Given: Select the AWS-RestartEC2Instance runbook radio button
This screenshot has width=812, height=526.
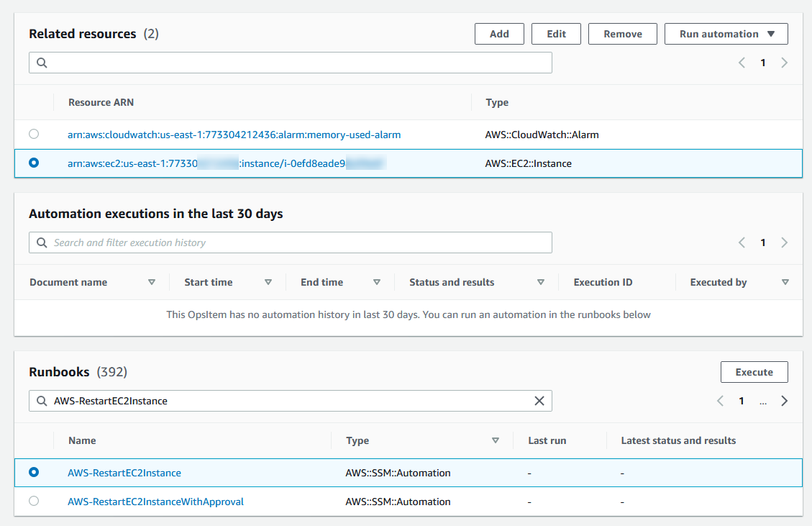Looking at the screenshot, I should [x=34, y=472].
